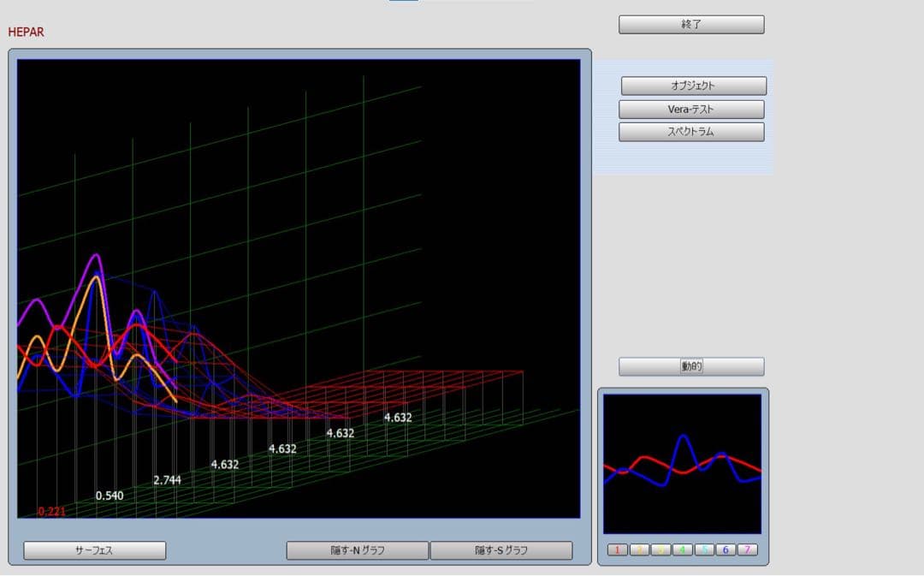Click the HEPAR title label

26,33
